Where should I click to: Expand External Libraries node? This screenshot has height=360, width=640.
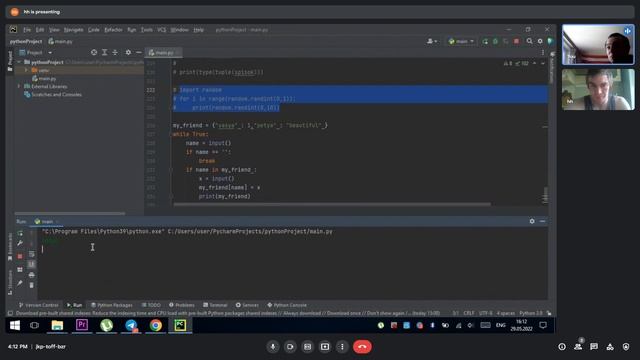click(19, 87)
